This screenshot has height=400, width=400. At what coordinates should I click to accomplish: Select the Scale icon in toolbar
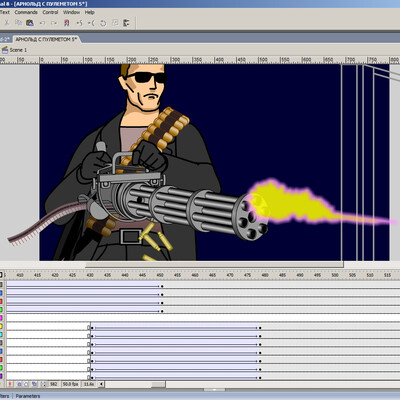pos(115,23)
